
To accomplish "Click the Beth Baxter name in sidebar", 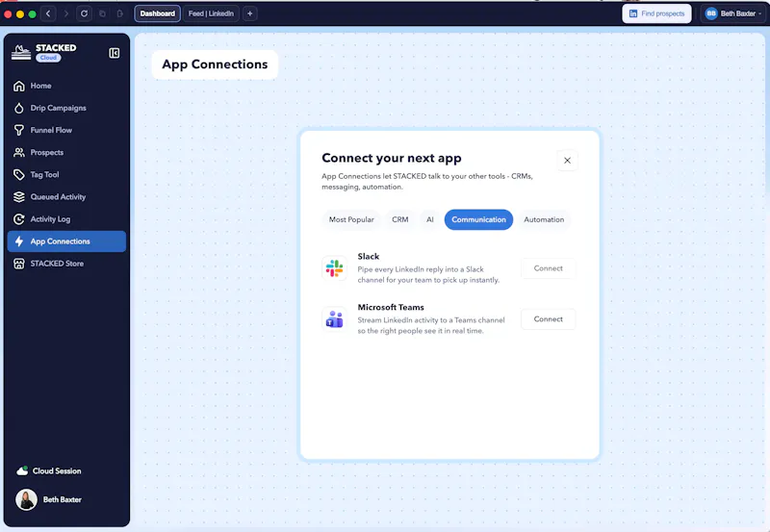I will click(63, 499).
